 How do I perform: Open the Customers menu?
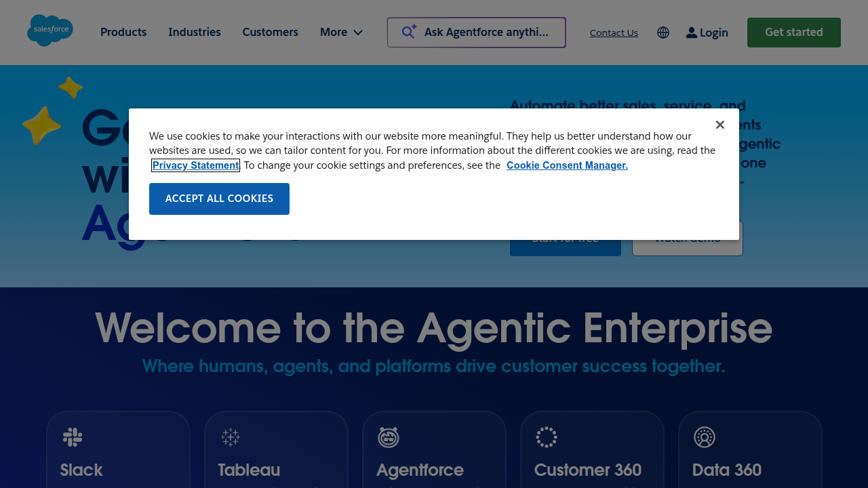pyautogui.click(x=270, y=32)
